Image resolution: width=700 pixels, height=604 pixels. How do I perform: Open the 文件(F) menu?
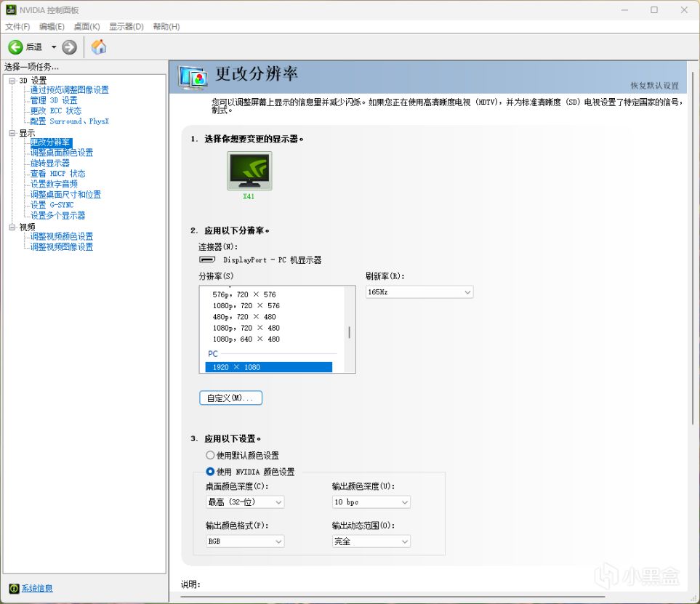17,27
